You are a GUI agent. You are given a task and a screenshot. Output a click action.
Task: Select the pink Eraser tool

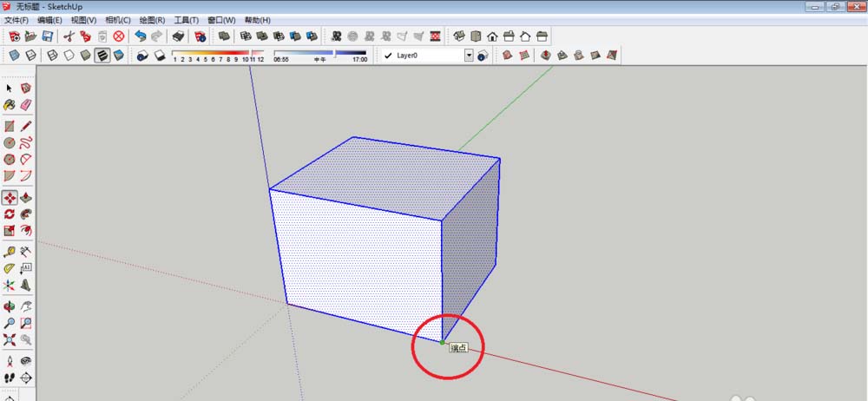(x=25, y=105)
